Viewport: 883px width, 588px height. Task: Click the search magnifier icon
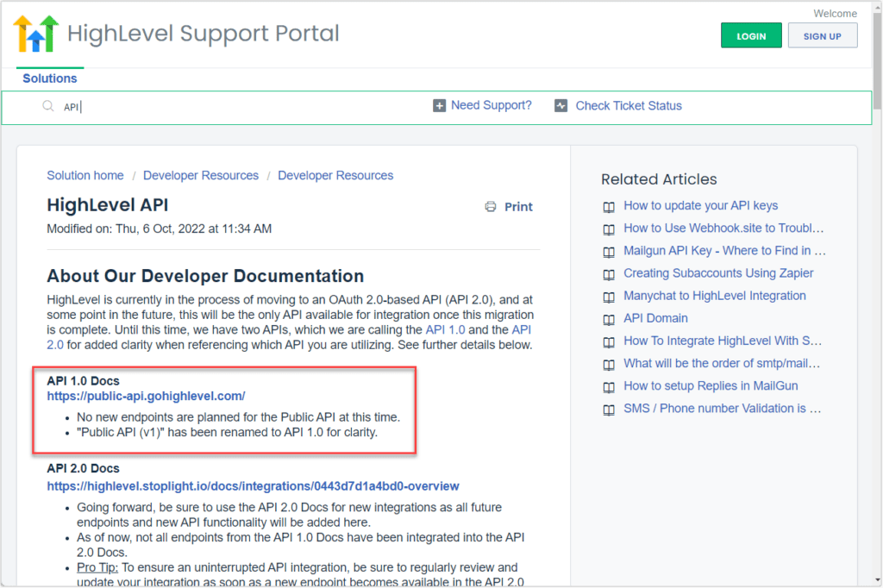(x=48, y=106)
